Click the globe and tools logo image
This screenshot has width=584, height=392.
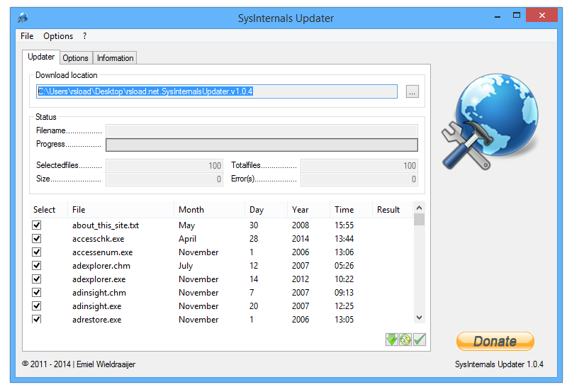coord(490,121)
